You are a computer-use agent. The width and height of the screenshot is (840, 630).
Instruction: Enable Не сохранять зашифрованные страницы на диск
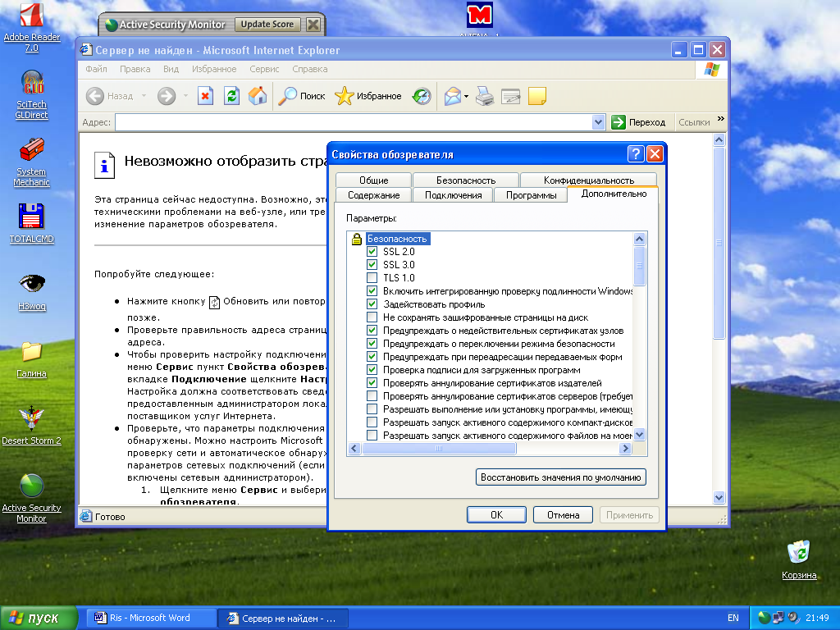click(x=372, y=317)
